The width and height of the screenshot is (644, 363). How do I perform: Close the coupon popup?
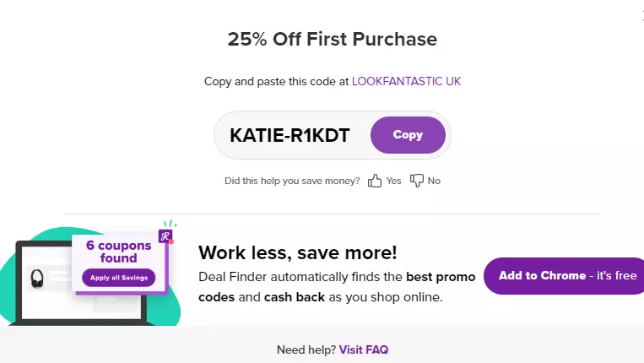[642, 16]
